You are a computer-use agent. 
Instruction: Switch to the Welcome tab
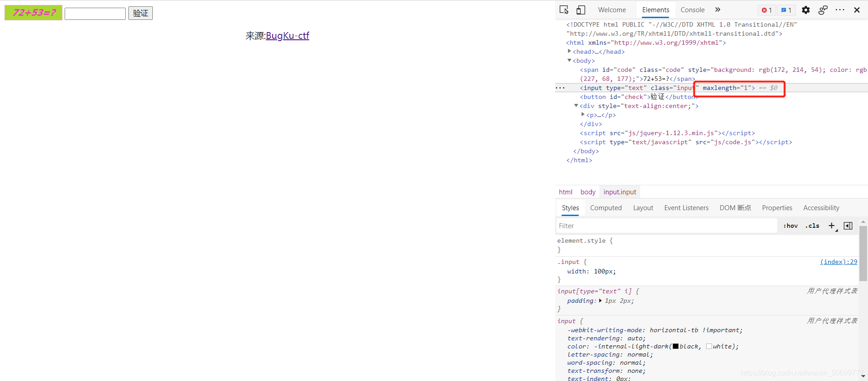point(612,10)
